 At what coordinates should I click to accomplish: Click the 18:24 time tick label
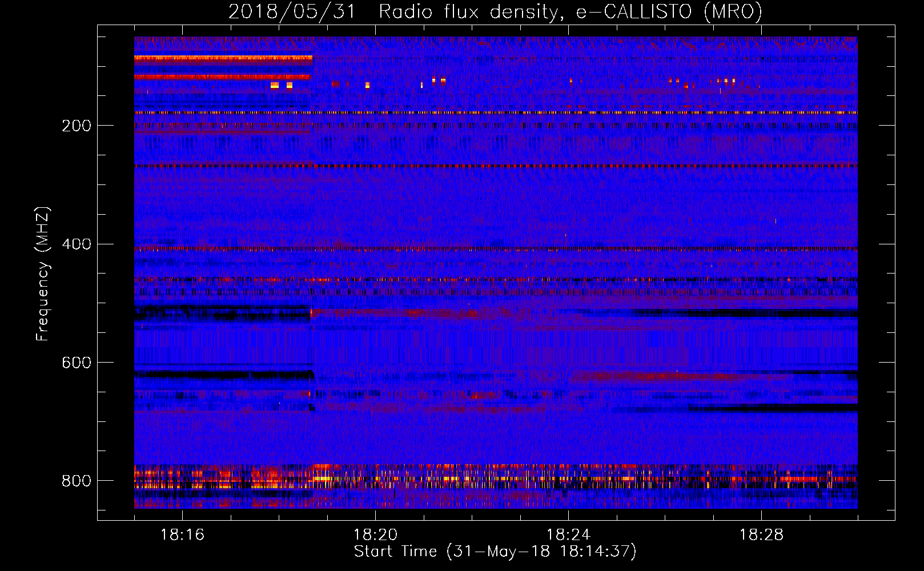(568, 535)
